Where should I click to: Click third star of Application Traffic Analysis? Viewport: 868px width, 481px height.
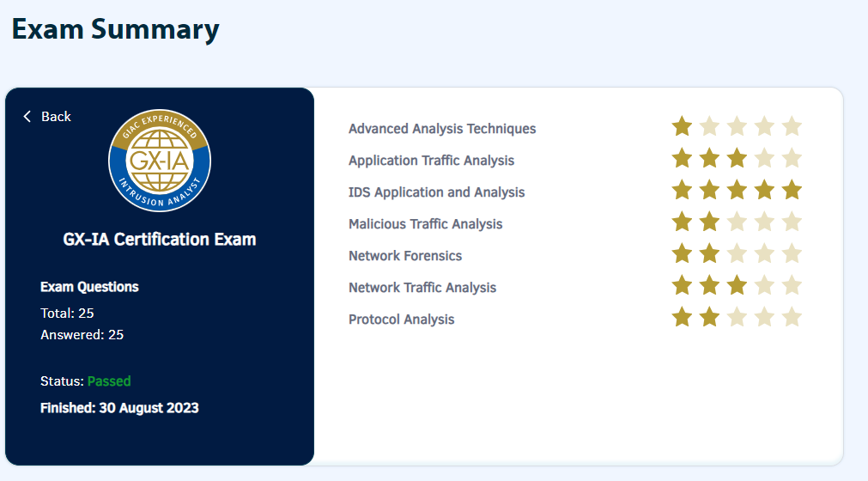tap(737, 158)
